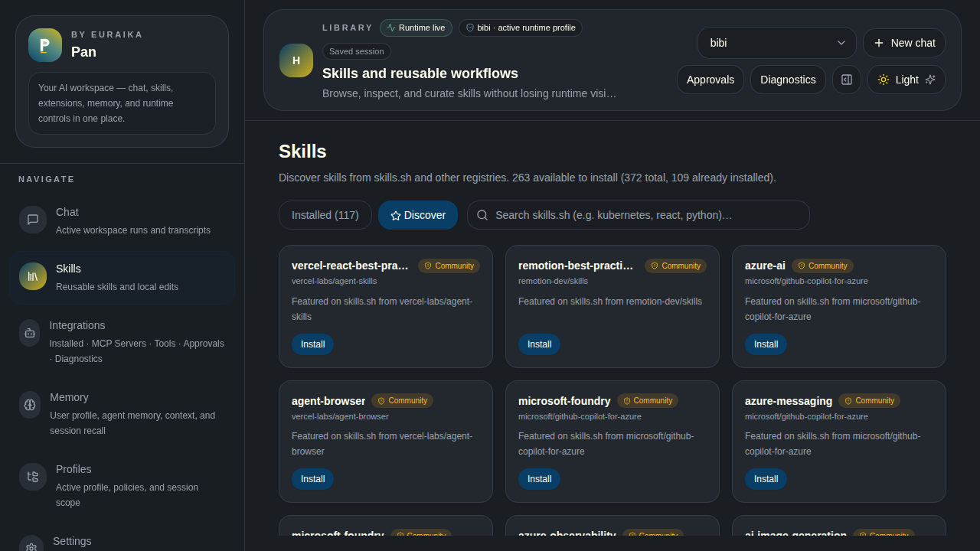
Task: Click the sparkle icon inside the Light button
Action: (930, 80)
